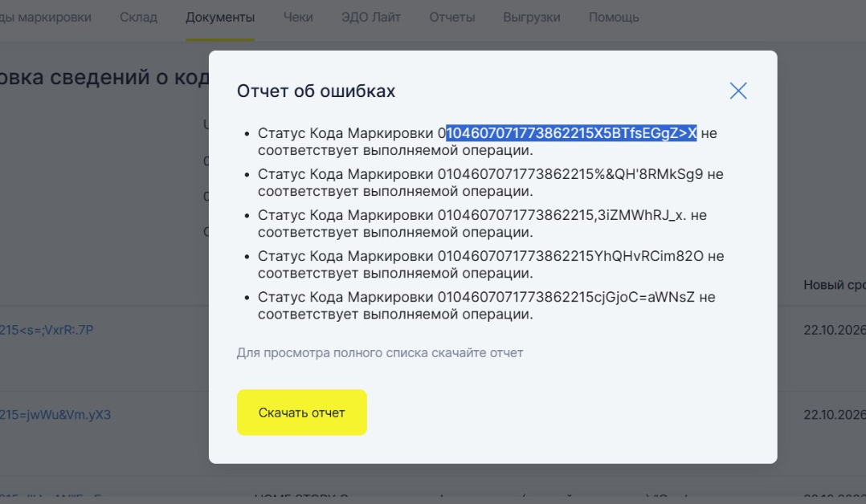The image size is (866, 504).
Task: Open the Выгрузки tab
Action: pos(531,17)
